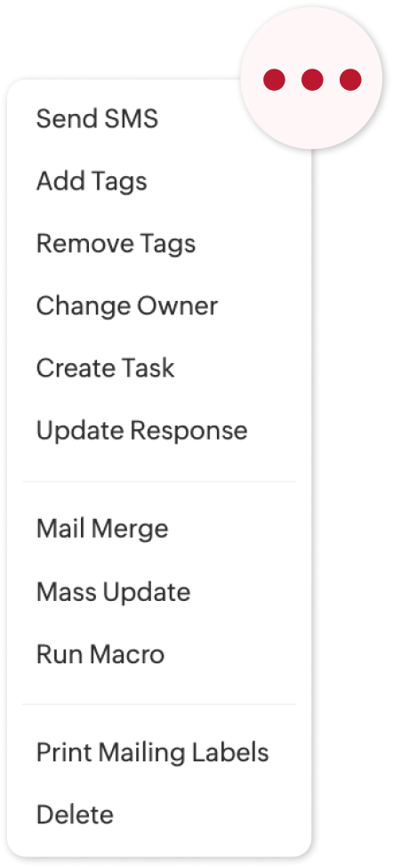Open Change Owner action
The height and width of the screenshot is (868, 393).
tap(127, 306)
